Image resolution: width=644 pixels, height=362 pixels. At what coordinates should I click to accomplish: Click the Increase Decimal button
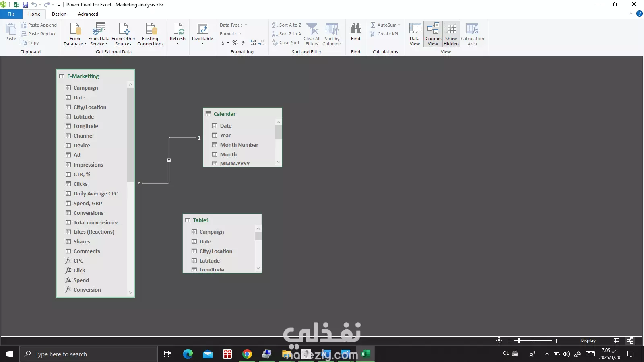click(252, 43)
